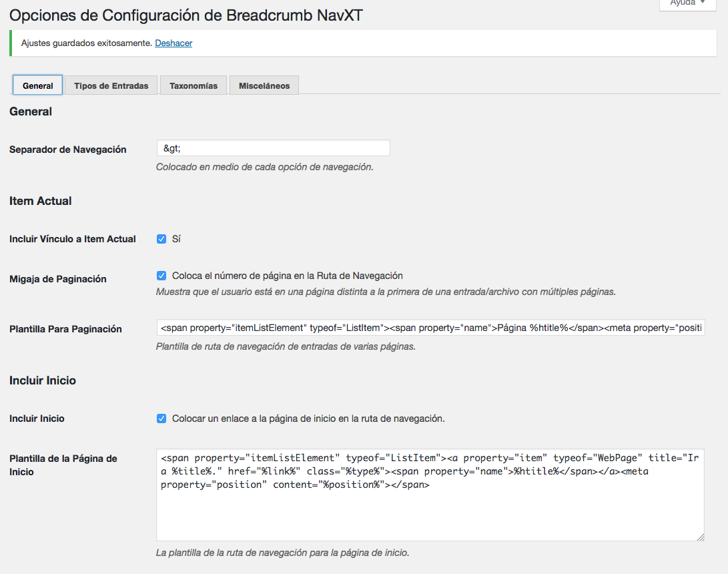The image size is (728, 574).
Task: Click 'Coloca el número de página' label text
Action: click(x=287, y=276)
